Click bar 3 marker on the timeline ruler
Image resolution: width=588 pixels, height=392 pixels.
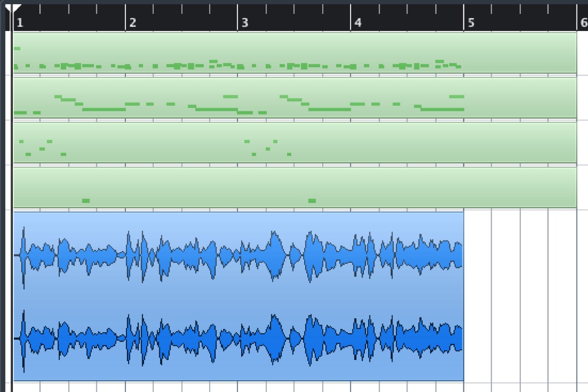245,23
